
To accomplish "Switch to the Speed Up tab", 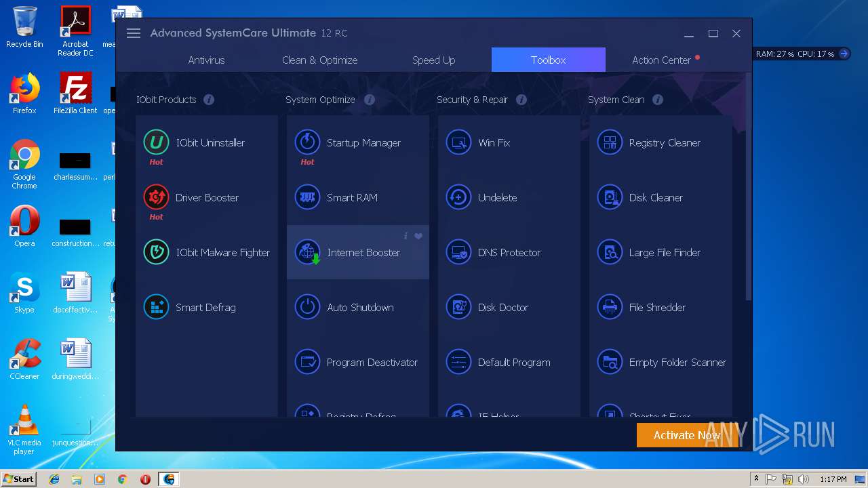I will point(433,60).
